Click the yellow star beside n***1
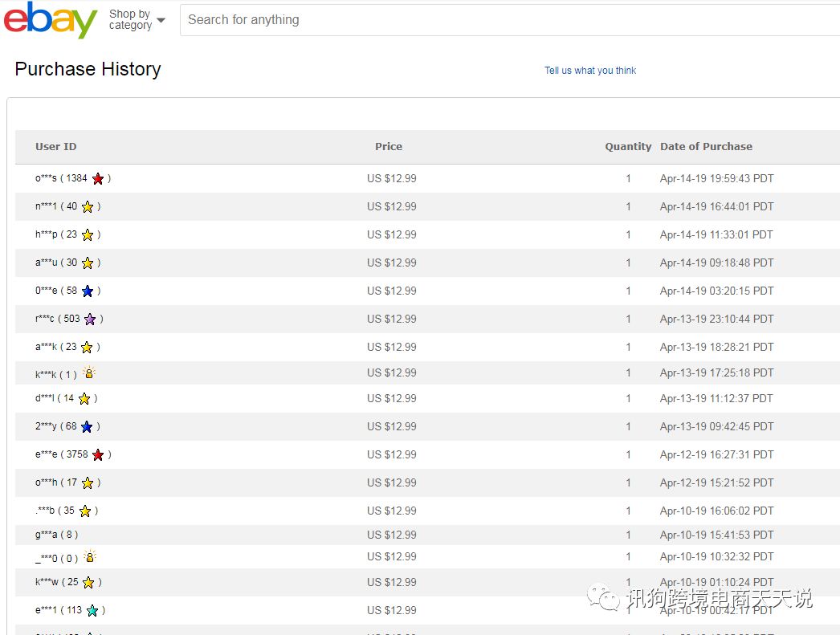The height and width of the screenshot is (635, 840). (x=88, y=207)
